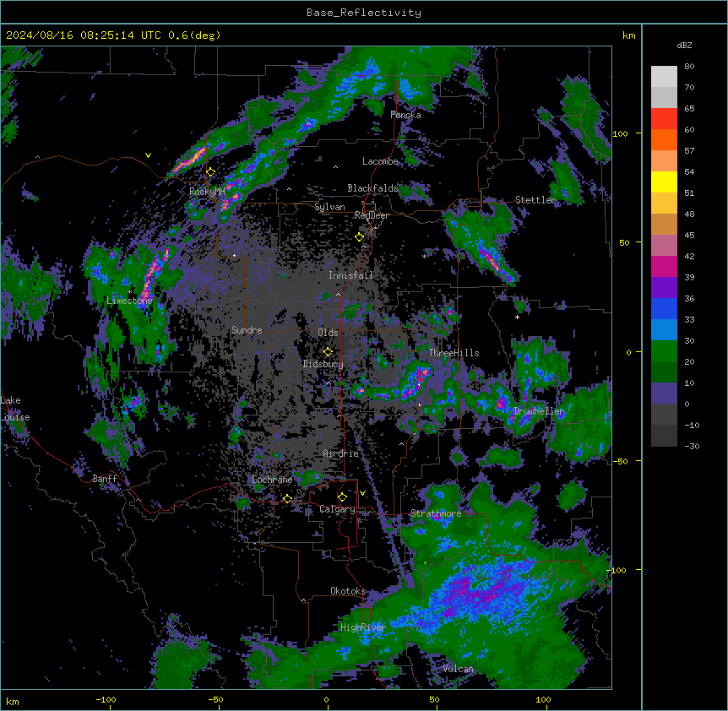Screen dimensions: 728x711
Task: Select the yellow 51-54 dBZ legend swatch
Action: [x=664, y=182]
